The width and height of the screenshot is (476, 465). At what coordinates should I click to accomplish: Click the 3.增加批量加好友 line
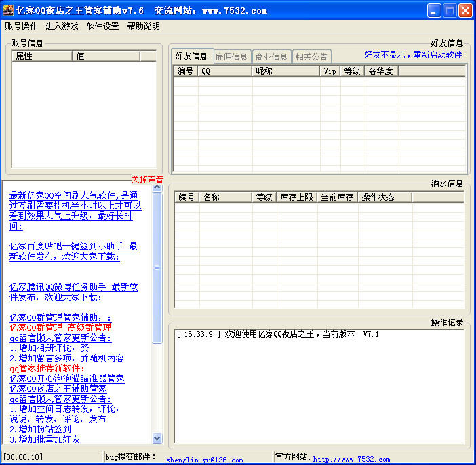tap(45, 439)
